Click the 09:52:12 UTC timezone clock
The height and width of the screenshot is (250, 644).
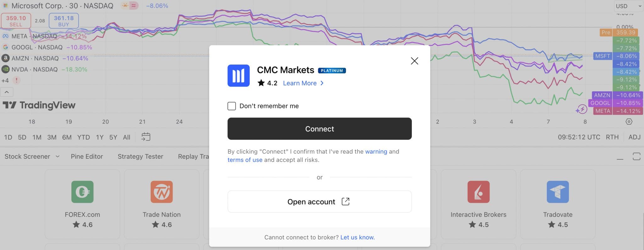click(x=579, y=137)
